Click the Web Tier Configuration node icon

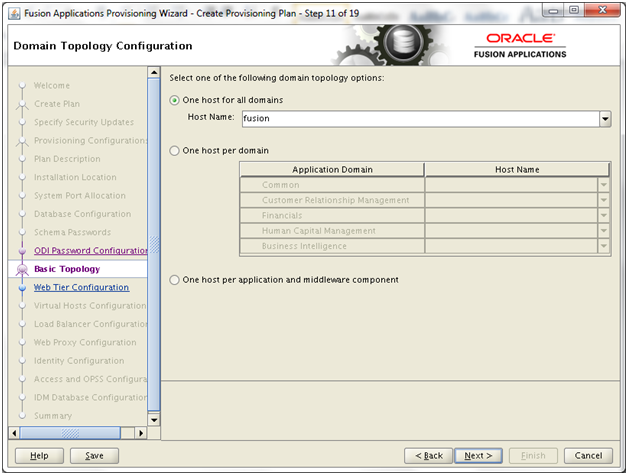tap(22, 288)
